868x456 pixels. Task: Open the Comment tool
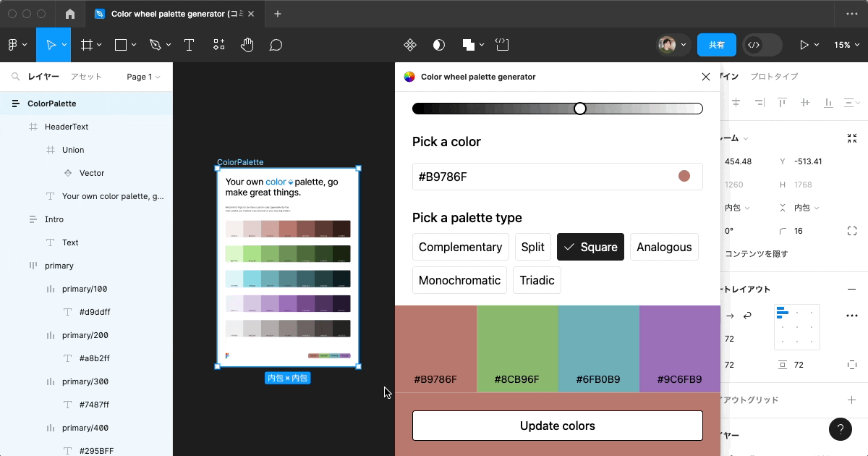(x=276, y=44)
